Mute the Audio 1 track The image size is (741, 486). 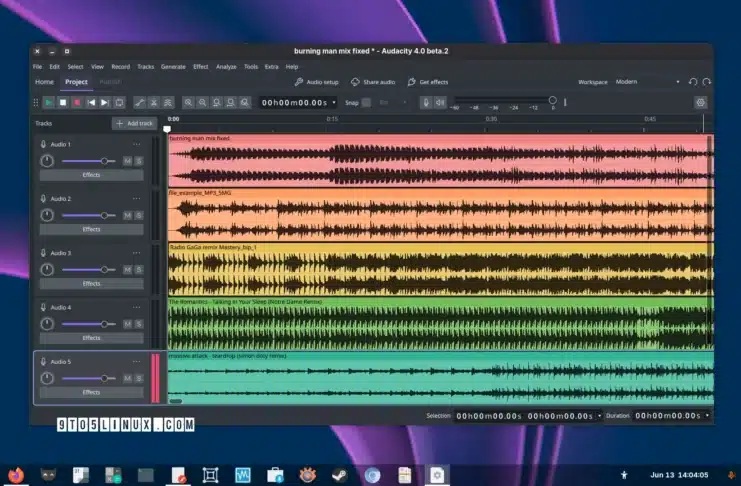(x=128, y=161)
